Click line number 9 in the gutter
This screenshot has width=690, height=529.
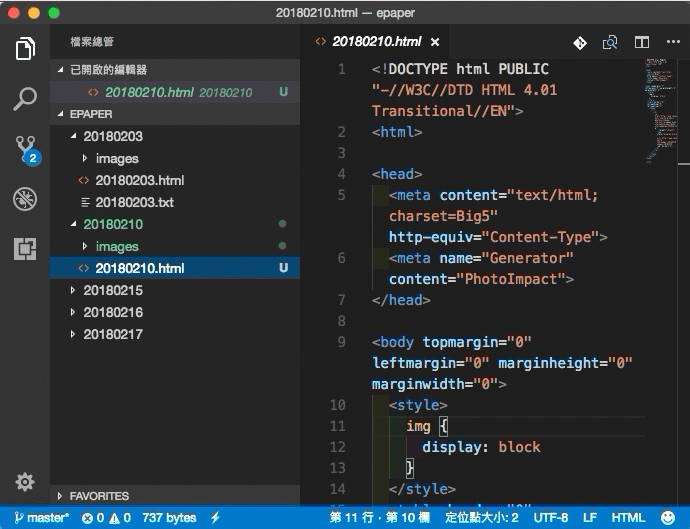tap(341, 342)
